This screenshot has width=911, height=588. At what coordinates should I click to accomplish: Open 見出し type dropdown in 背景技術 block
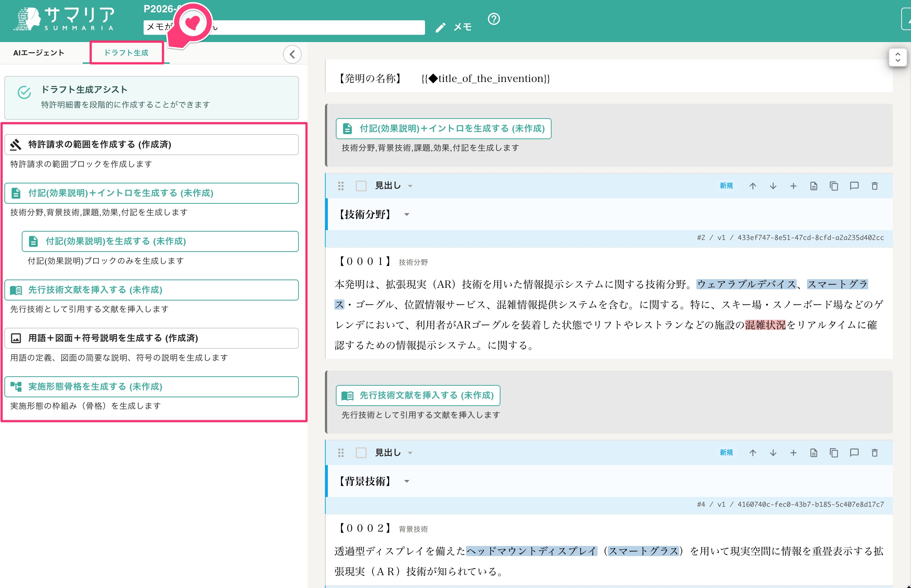click(x=393, y=453)
